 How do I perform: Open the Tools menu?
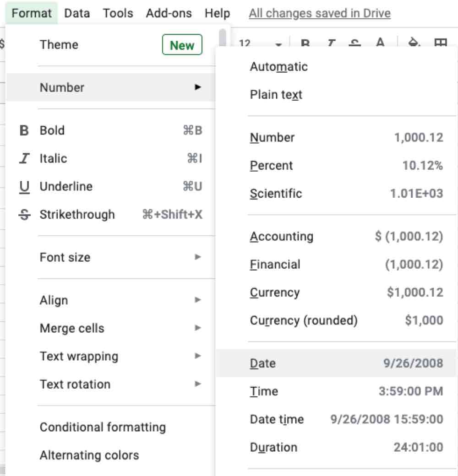[117, 13]
